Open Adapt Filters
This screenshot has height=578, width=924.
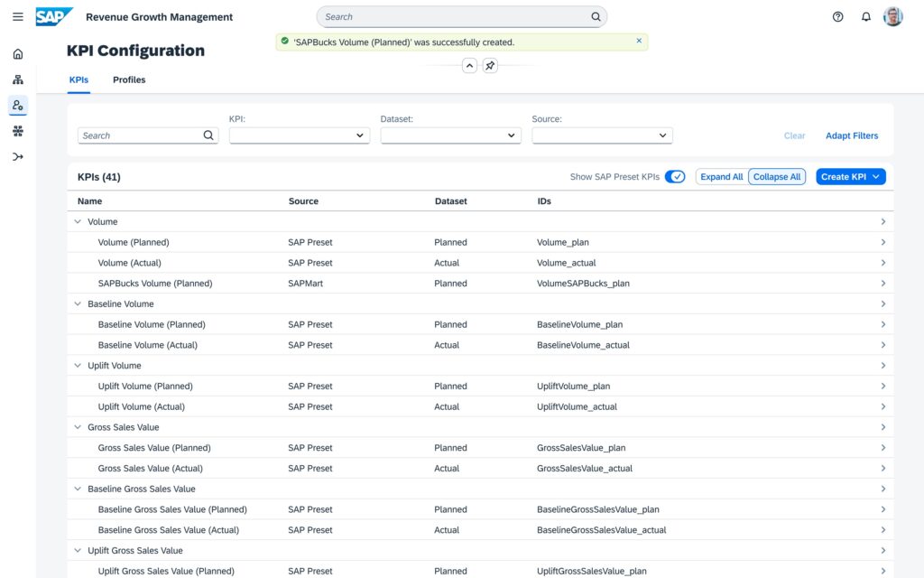pyautogui.click(x=852, y=135)
